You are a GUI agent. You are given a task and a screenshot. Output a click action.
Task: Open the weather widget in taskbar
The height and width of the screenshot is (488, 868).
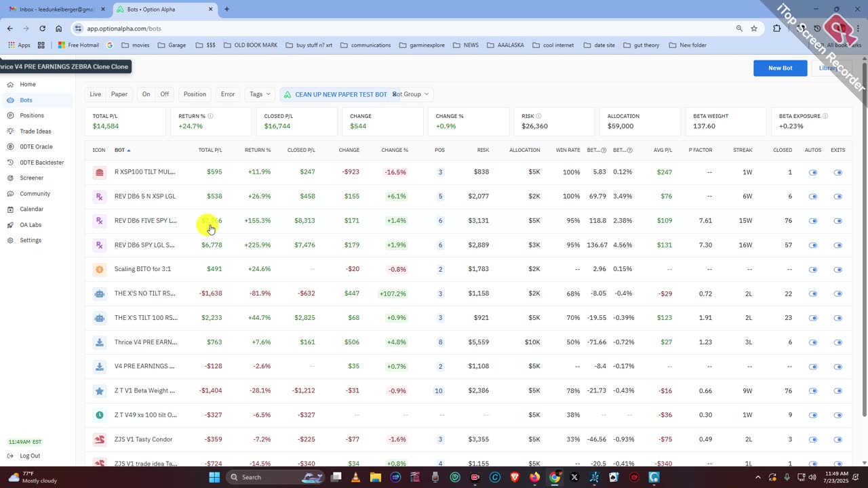click(x=34, y=477)
